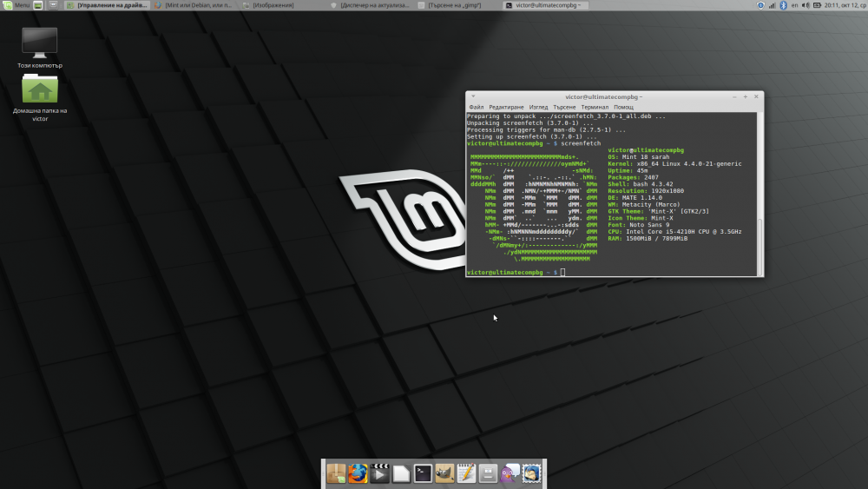Switch to the 'Mint или Debian' Firefox window
The height and width of the screenshot is (489, 868).
194,5
